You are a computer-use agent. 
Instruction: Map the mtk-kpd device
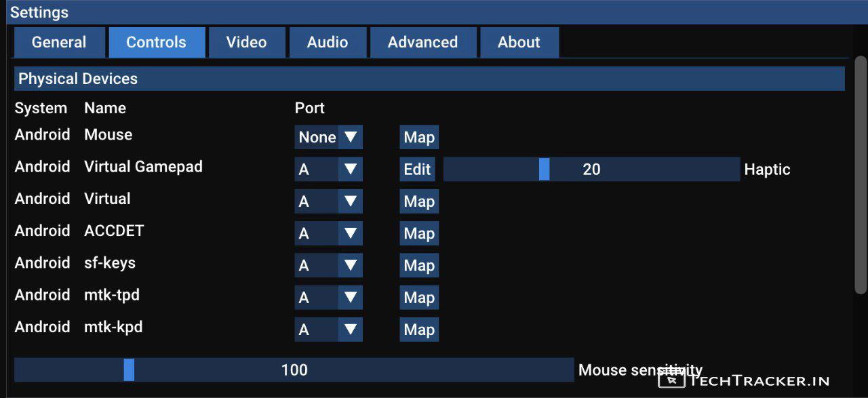click(x=418, y=330)
